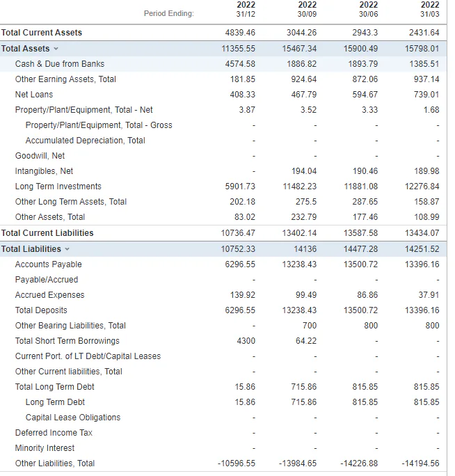
Task: Select Other Earning Assets value 872.06
Action: coord(365,79)
